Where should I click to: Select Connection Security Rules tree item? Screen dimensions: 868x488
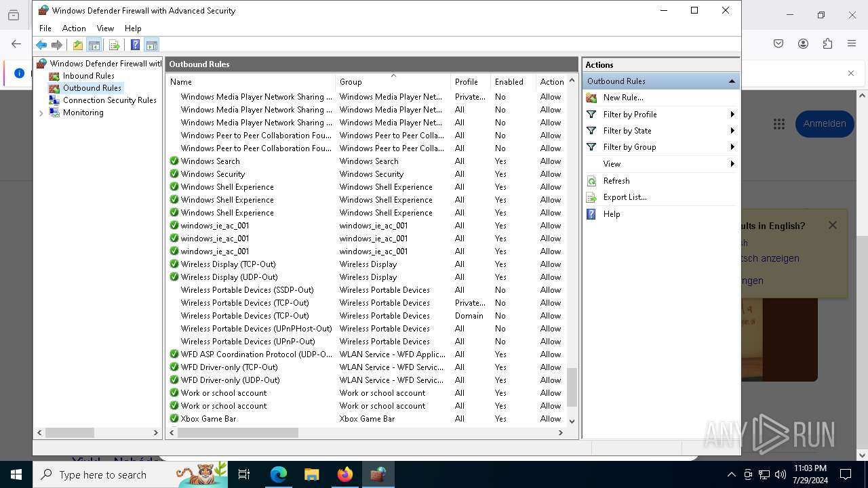[109, 100]
